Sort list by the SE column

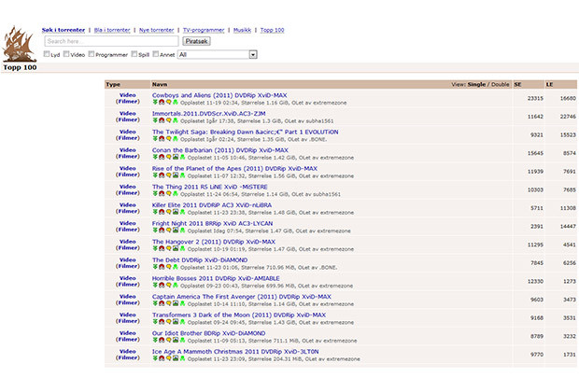(517, 84)
